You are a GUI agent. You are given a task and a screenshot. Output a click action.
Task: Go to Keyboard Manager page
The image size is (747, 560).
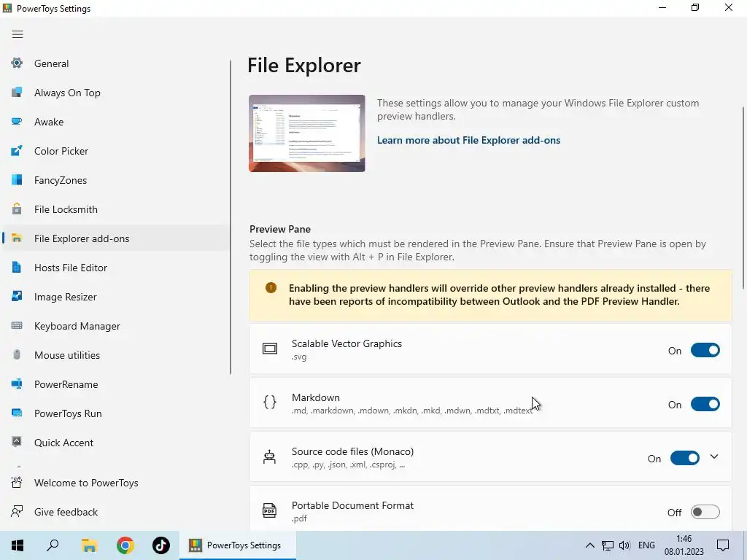(116, 326)
